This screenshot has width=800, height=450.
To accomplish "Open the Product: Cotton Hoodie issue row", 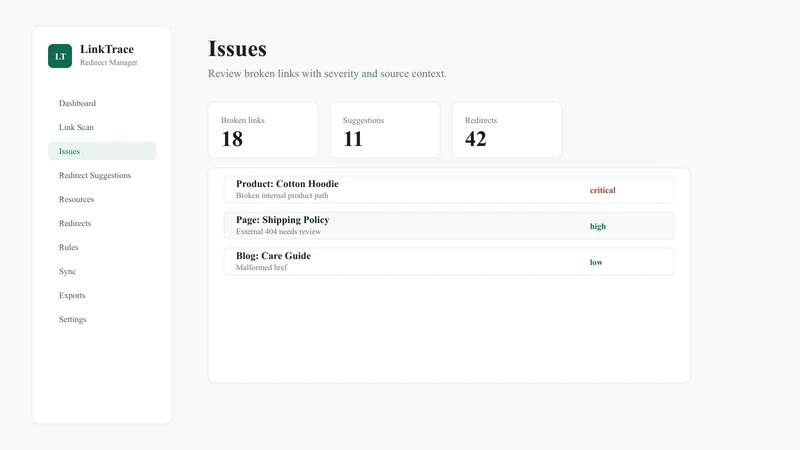I will [x=448, y=189].
